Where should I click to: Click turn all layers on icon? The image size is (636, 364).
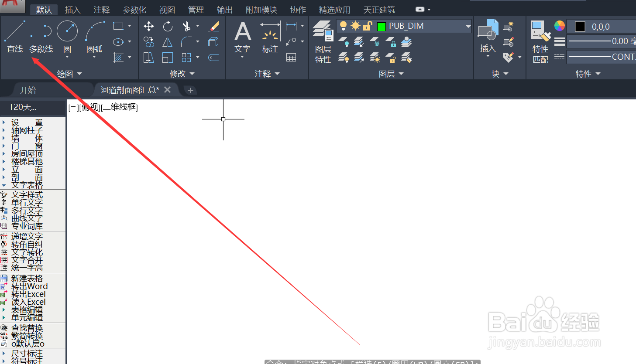tap(344, 58)
